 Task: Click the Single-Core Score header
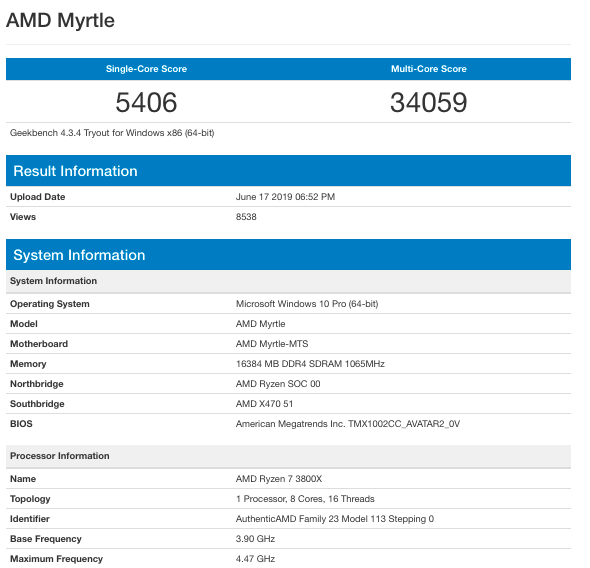tap(146, 69)
